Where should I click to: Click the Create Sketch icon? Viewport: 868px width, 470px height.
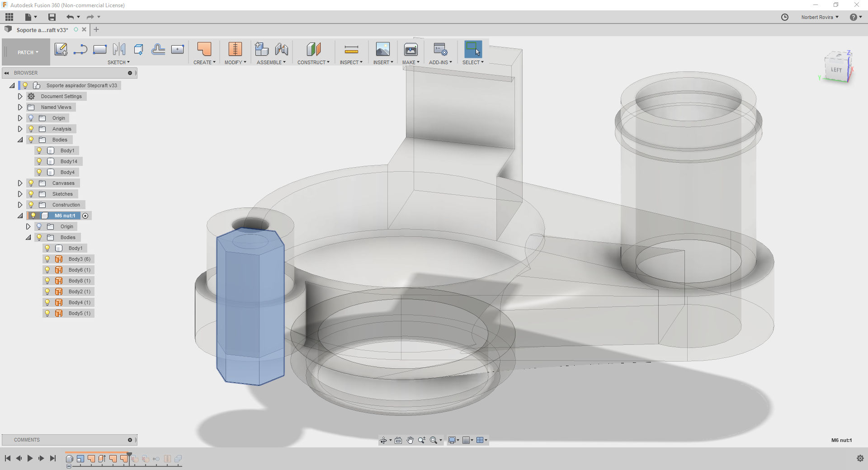point(61,49)
